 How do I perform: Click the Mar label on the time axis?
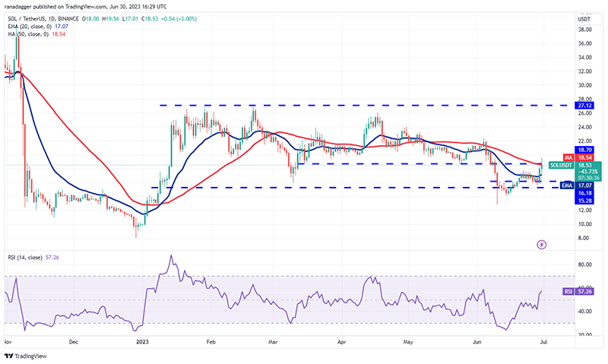coord(273,342)
